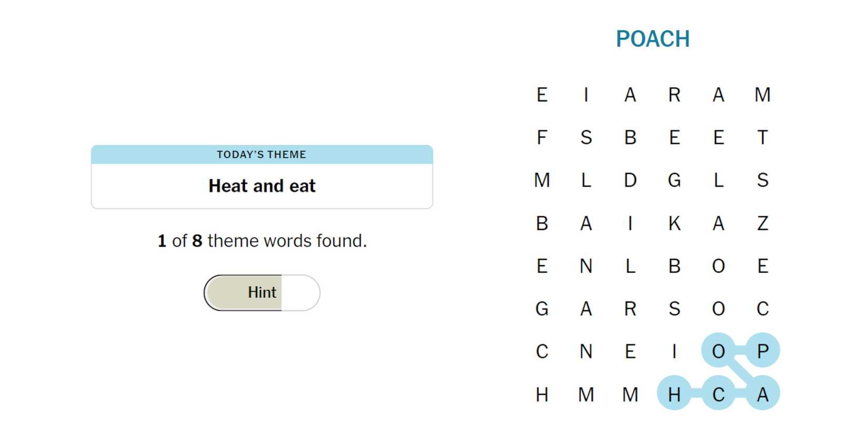The width and height of the screenshot is (868, 434).
Task: Click the highlighted letter H
Action: click(x=674, y=394)
